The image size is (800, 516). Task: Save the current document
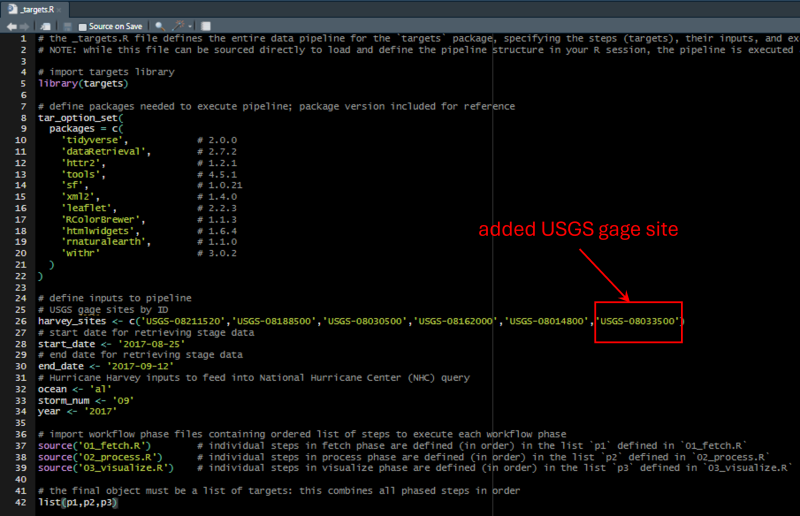[x=66, y=24]
